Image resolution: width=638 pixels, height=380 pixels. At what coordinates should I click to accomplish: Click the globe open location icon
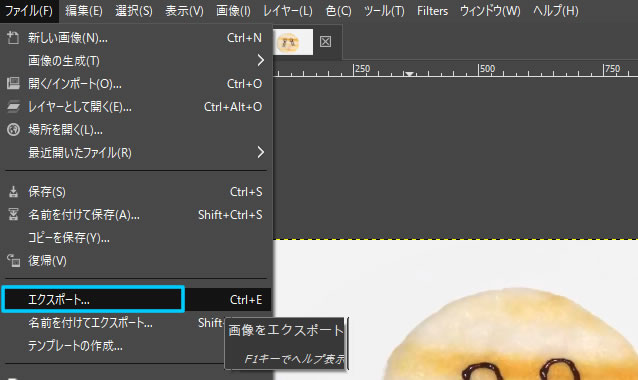(x=13, y=130)
